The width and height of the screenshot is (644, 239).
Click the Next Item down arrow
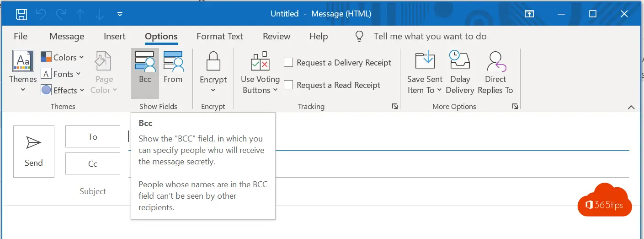pos(100,14)
